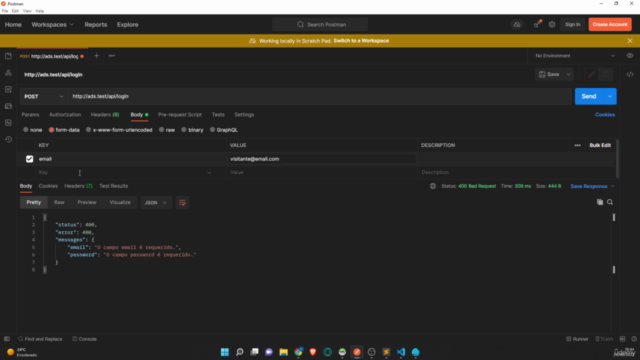640x360 pixels.
Task: Open the Cookies link under Send
Action: point(605,115)
